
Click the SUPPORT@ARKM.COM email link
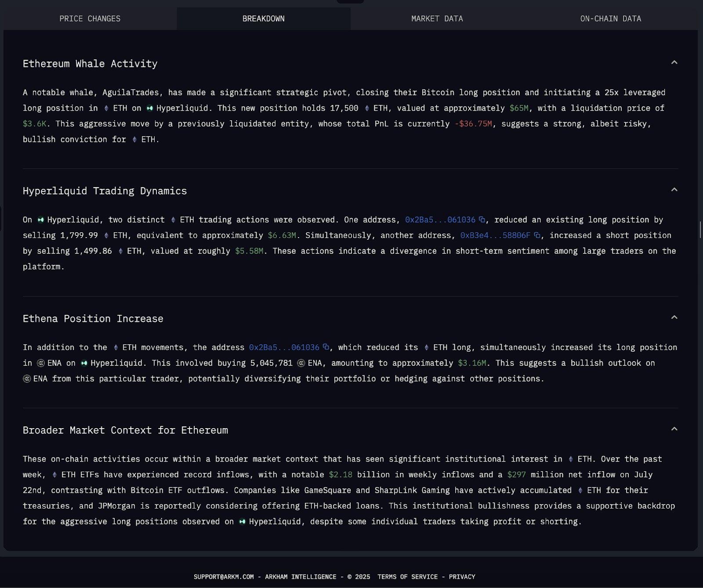point(224,577)
